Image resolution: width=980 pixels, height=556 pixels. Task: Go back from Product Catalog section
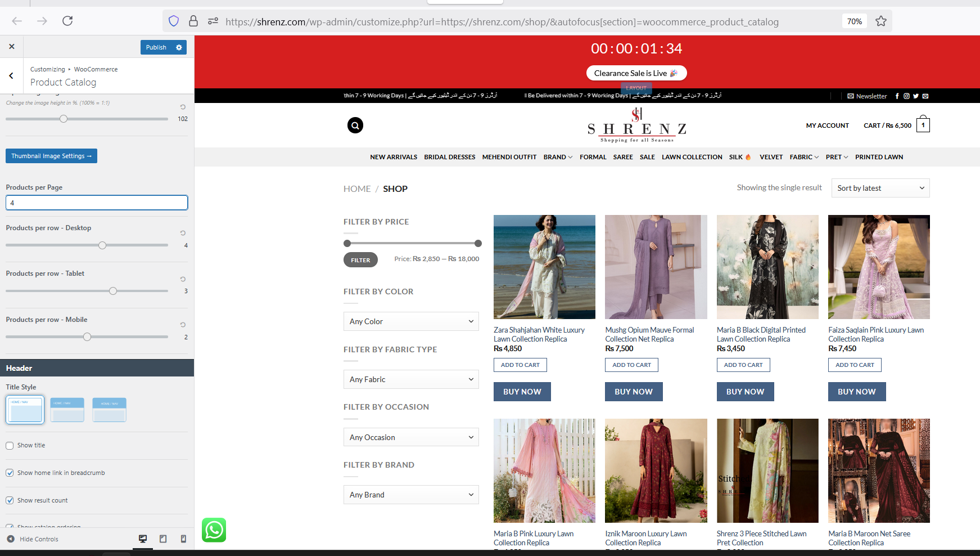point(11,75)
